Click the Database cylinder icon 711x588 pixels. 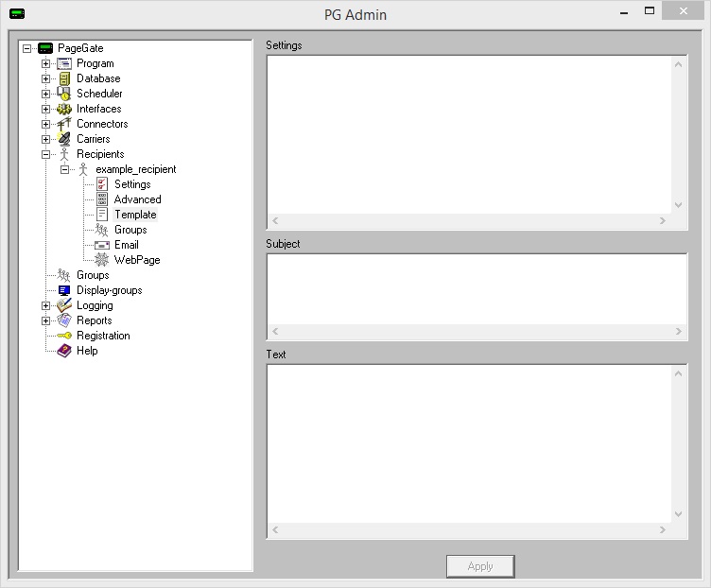[64, 78]
